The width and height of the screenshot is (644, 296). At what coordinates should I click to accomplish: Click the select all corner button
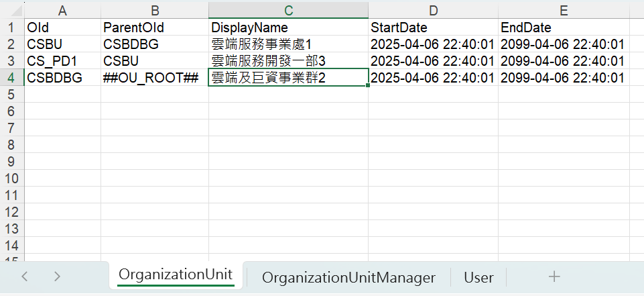point(11,10)
